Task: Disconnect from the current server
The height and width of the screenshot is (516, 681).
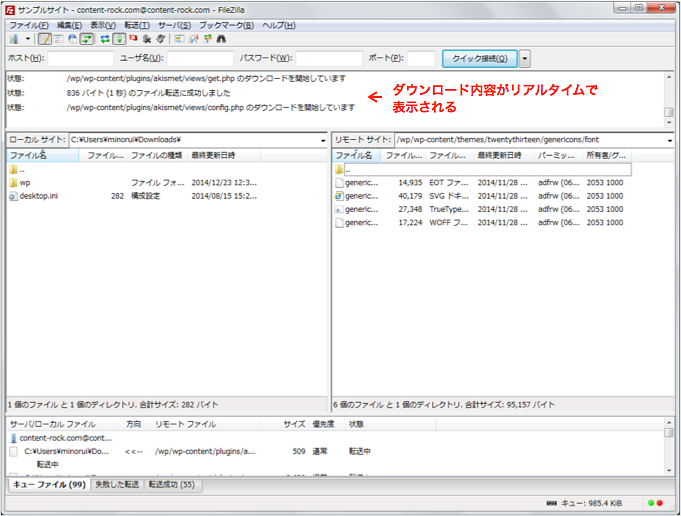Action: tap(147, 39)
